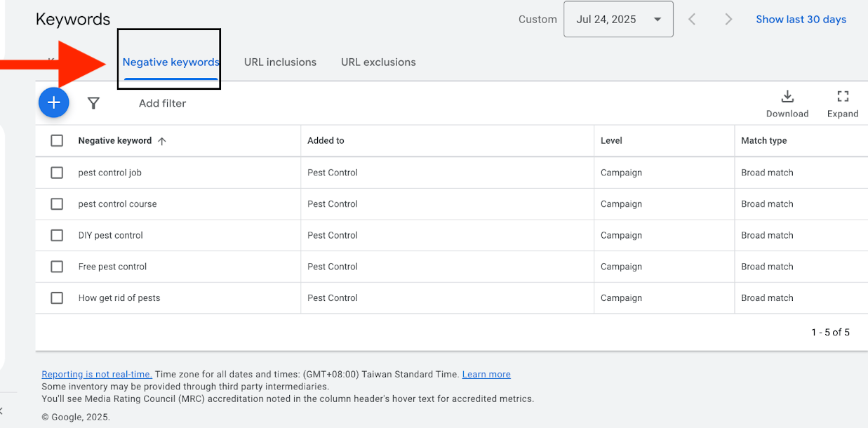
Task: Expand the table to full screen
Action: pos(842,104)
